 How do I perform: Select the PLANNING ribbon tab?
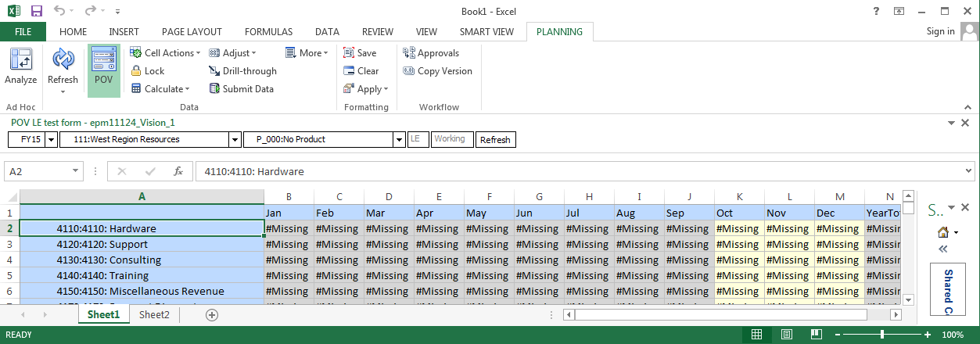[559, 32]
